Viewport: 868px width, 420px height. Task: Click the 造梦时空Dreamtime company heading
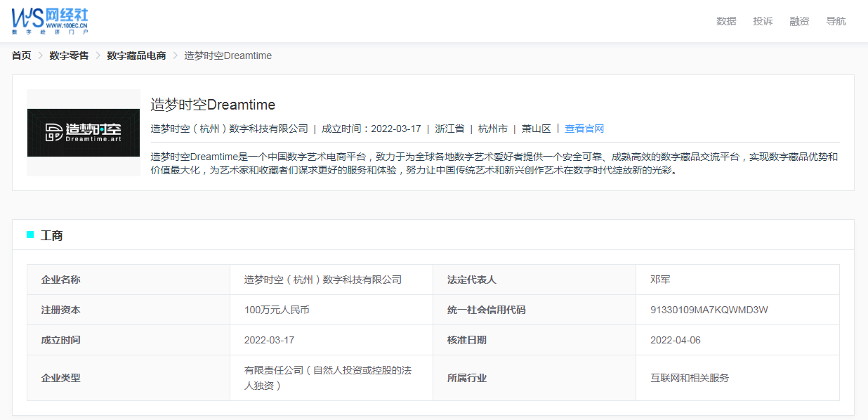pyautogui.click(x=213, y=105)
